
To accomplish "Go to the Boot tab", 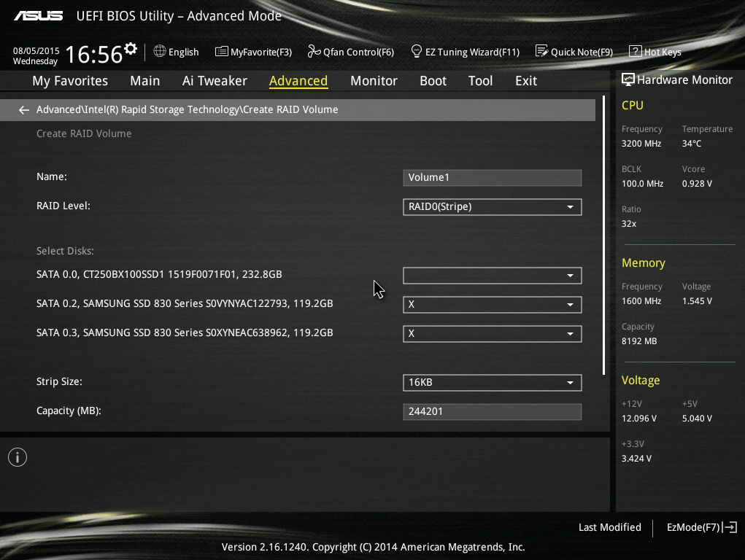I will 433,81.
